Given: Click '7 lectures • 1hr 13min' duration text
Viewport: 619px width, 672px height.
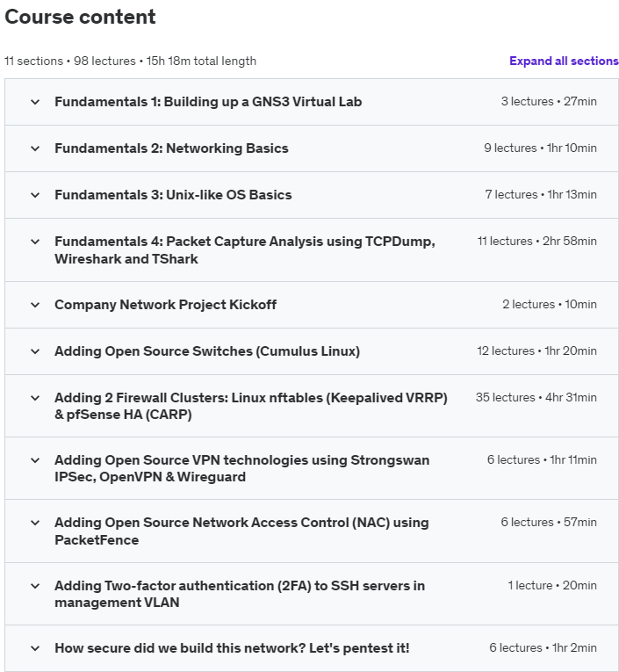Looking at the screenshot, I should (541, 194).
